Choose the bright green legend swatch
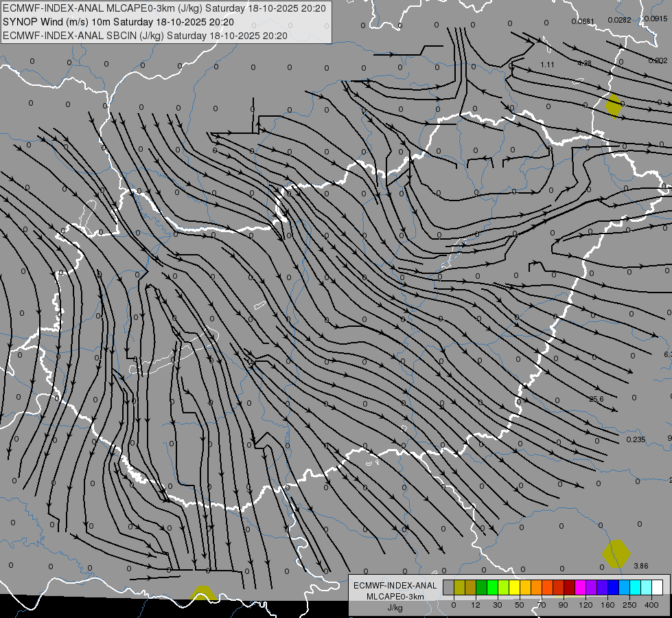The image size is (672, 618). click(x=492, y=587)
